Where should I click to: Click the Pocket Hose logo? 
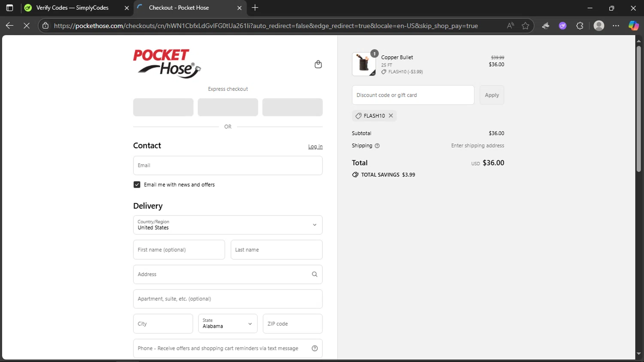167,64
